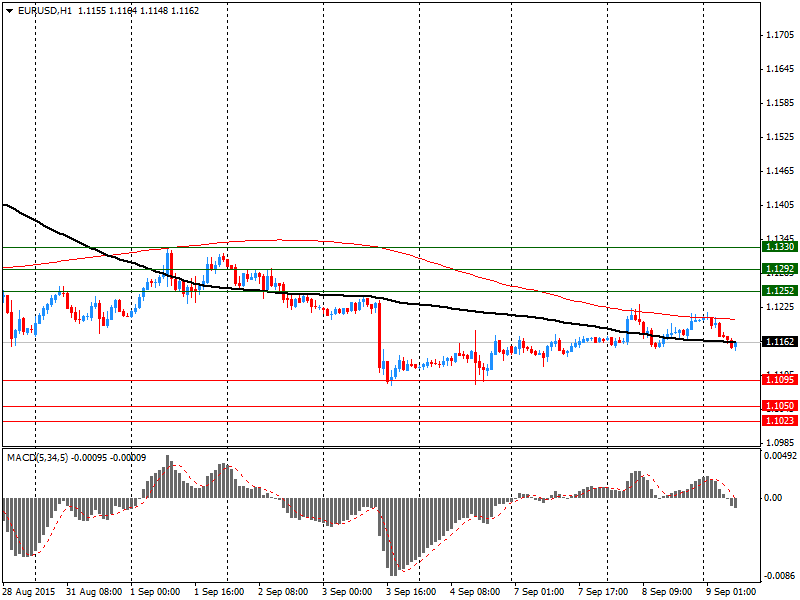Click the 1.1645 price scale value
The height and width of the screenshot is (600, 800).
(780, 69)
